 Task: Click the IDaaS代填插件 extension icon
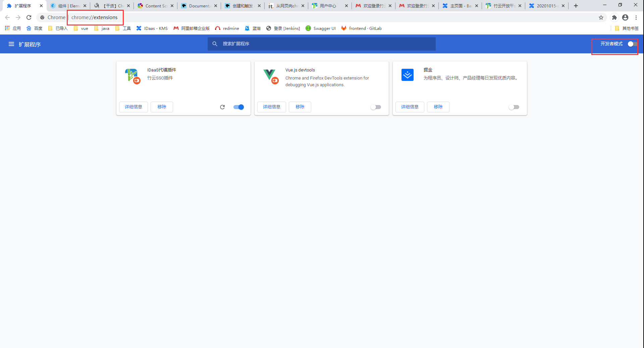tap(133, 76)
